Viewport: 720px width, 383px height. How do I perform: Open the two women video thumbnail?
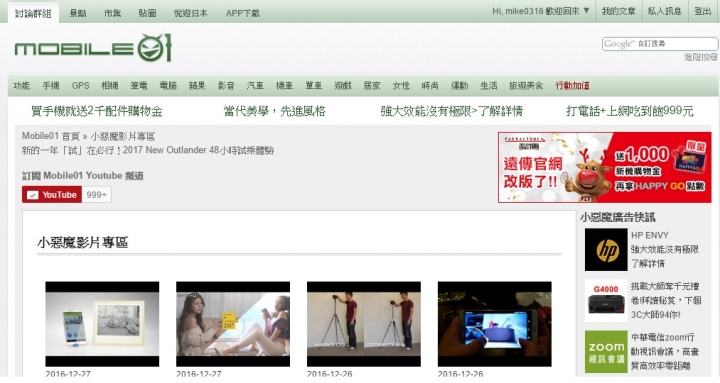click(233, 324)
